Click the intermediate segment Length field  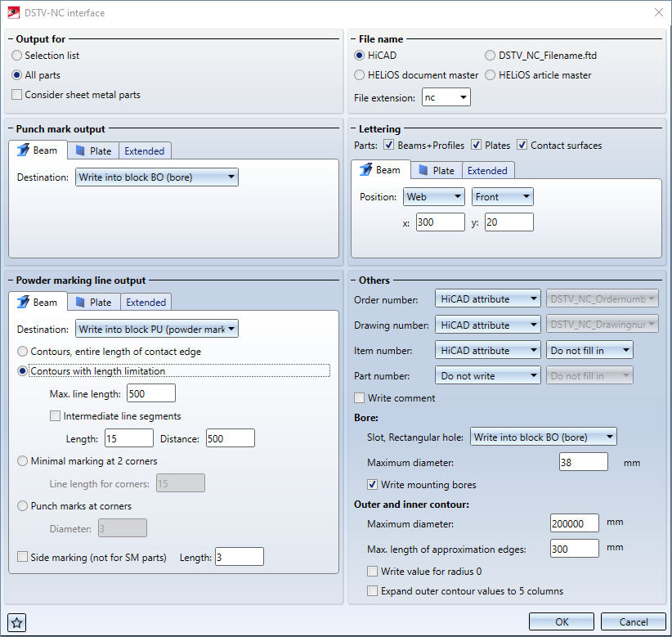tap(129, 438)
